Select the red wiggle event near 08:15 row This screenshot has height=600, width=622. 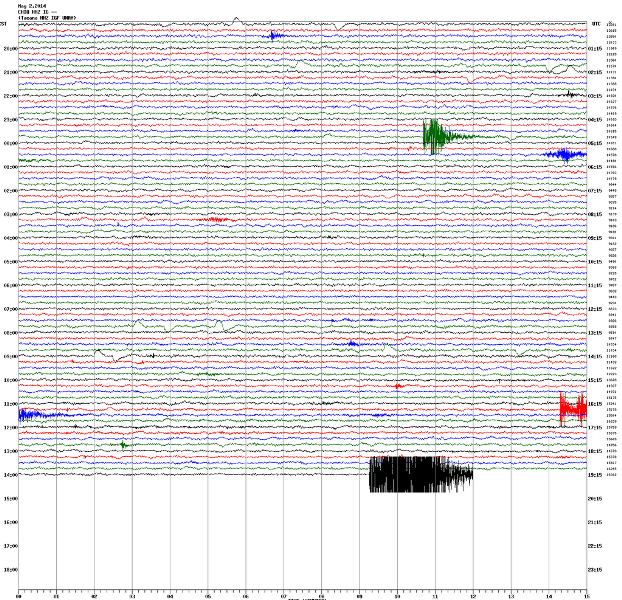tap(216, 220)
